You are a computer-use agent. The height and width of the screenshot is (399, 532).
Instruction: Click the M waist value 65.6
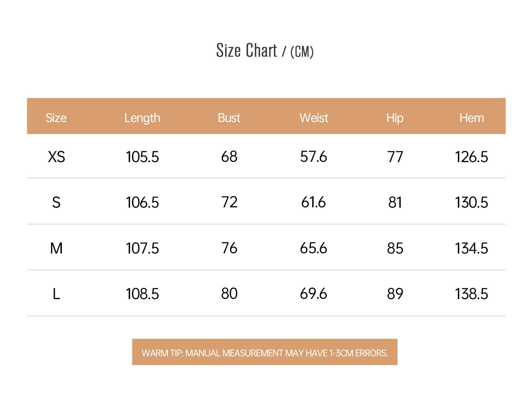tap(314, 248)
